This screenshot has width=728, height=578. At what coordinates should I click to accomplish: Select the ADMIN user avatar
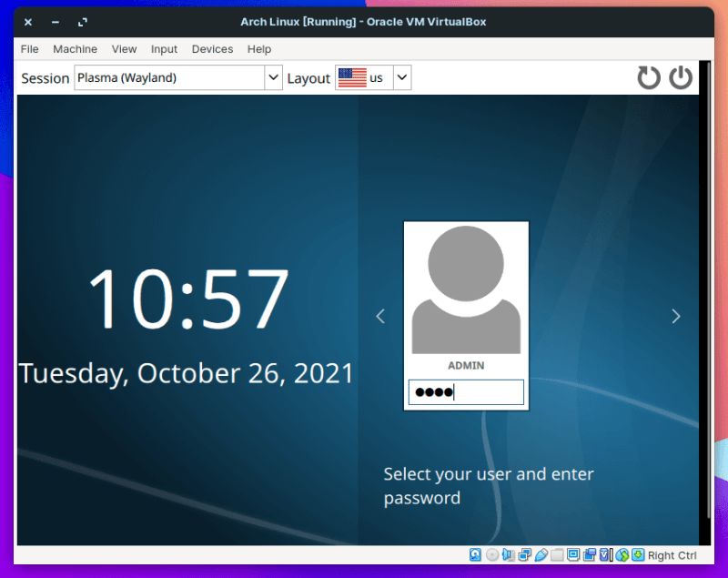(x=466, y=291)
